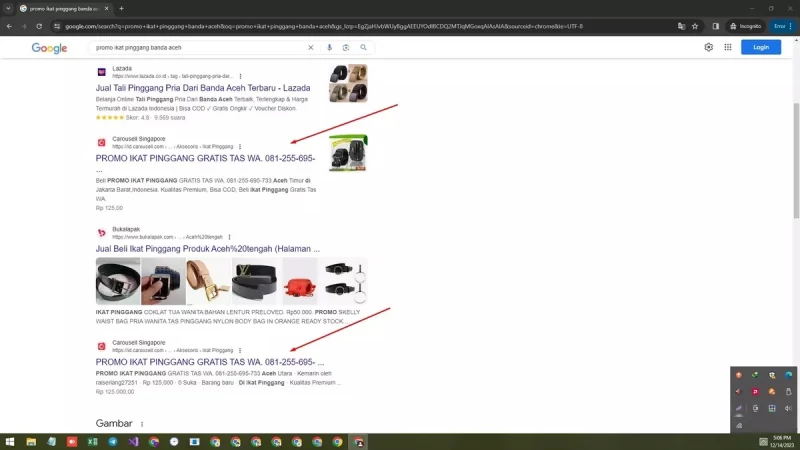Open the Google apps grid
Screen dimensions: 800x450
click(728, 47)
